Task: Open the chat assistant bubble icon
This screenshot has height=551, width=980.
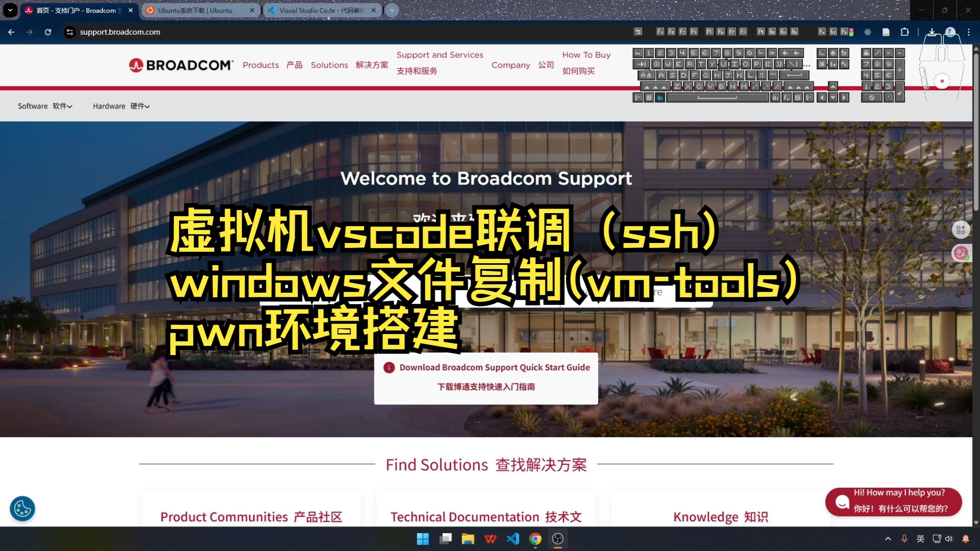Action: 842,502
